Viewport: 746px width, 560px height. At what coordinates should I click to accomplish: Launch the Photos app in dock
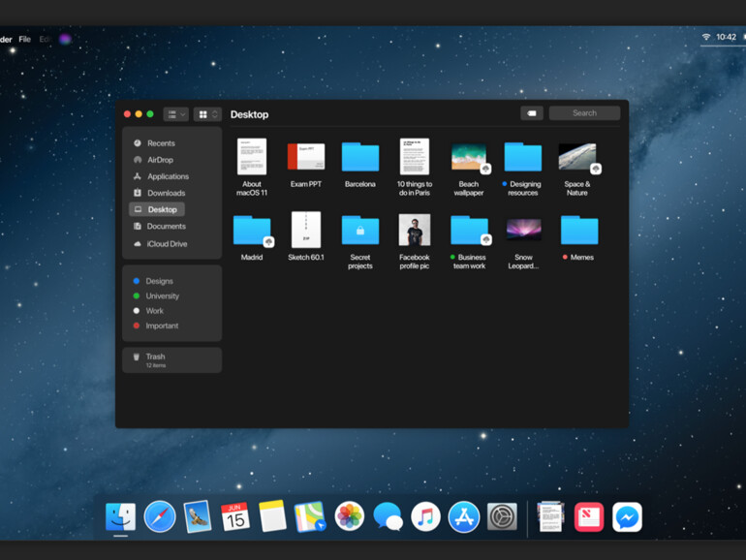click(349, 516)
